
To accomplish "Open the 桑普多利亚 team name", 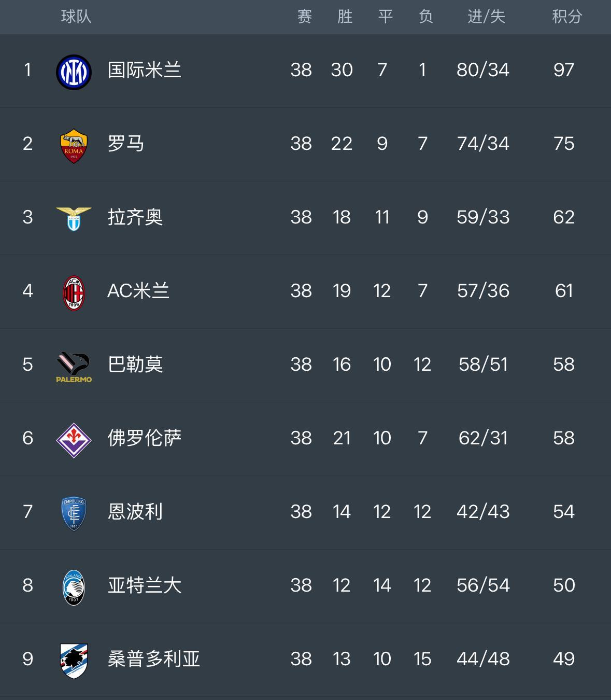I will click(x=153, y=659).
